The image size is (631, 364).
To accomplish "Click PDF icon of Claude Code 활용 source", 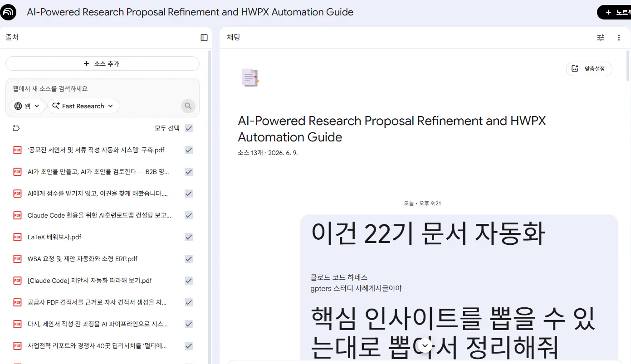I will coord(17,215).
